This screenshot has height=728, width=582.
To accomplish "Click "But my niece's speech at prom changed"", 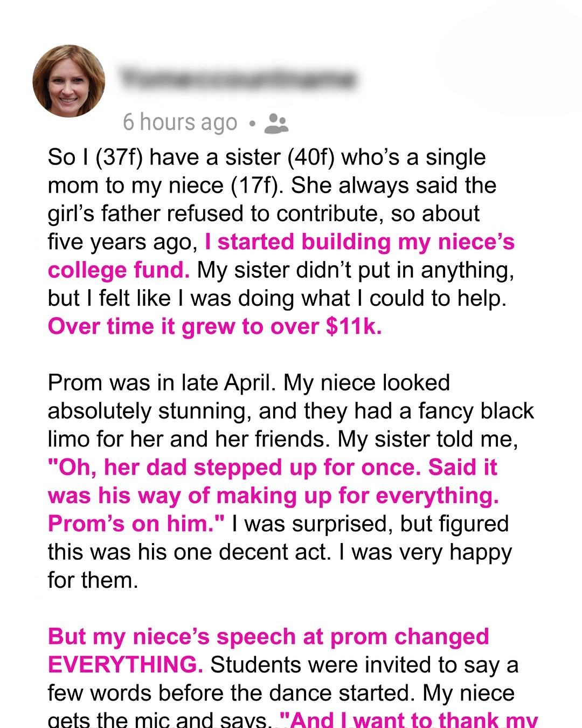I will (268, 637).
